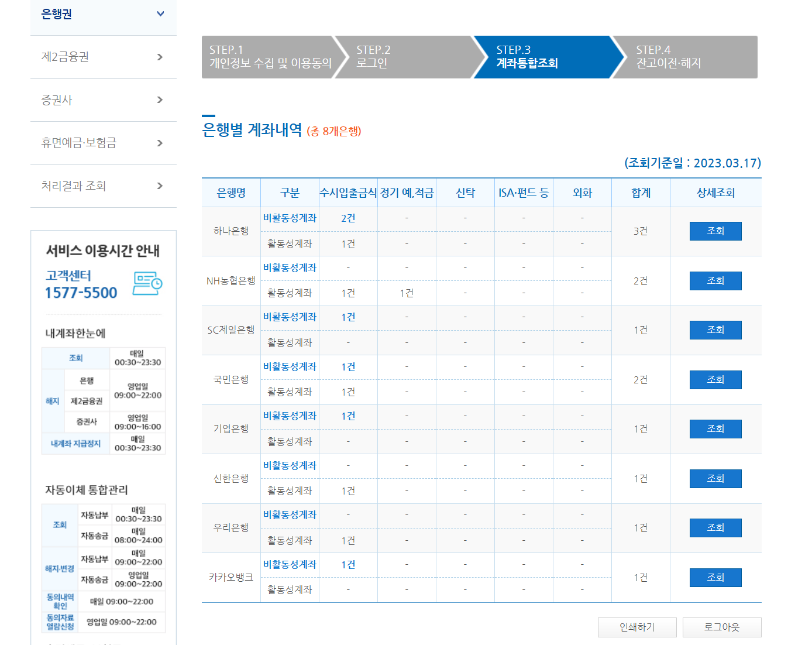Open 비활동성계좌 link for NH농협은행
This screenshot has height=645, width=812.
pyautogui.click(x=290, y=267)
